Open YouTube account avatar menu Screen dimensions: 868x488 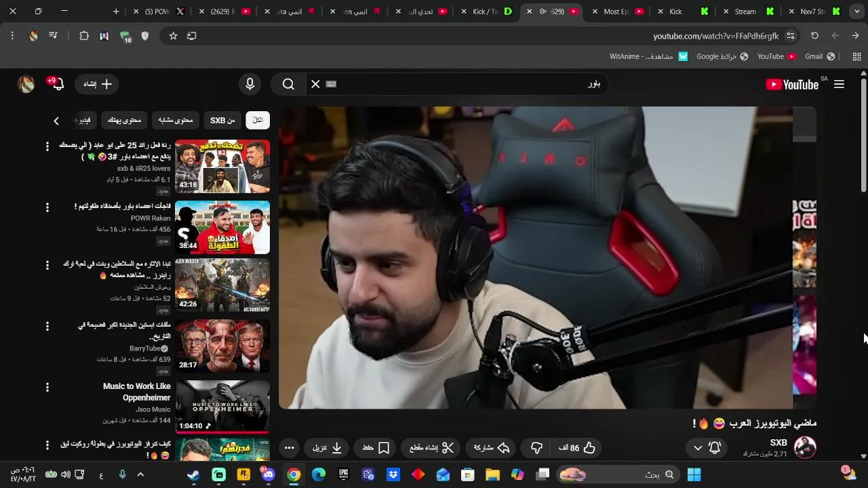26,84
